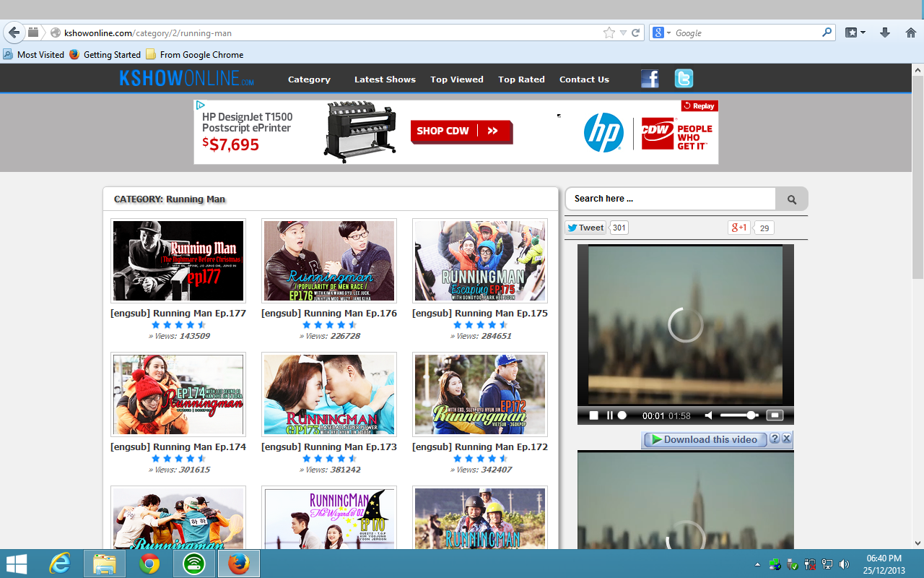Click the Firefox icon in taskbar

239,564
